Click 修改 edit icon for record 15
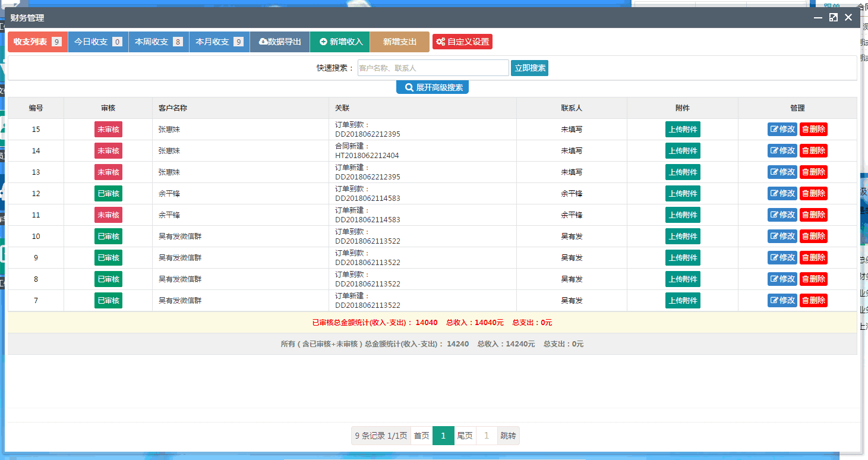Viewport: 868px width, 460px height. click(782, 130)
